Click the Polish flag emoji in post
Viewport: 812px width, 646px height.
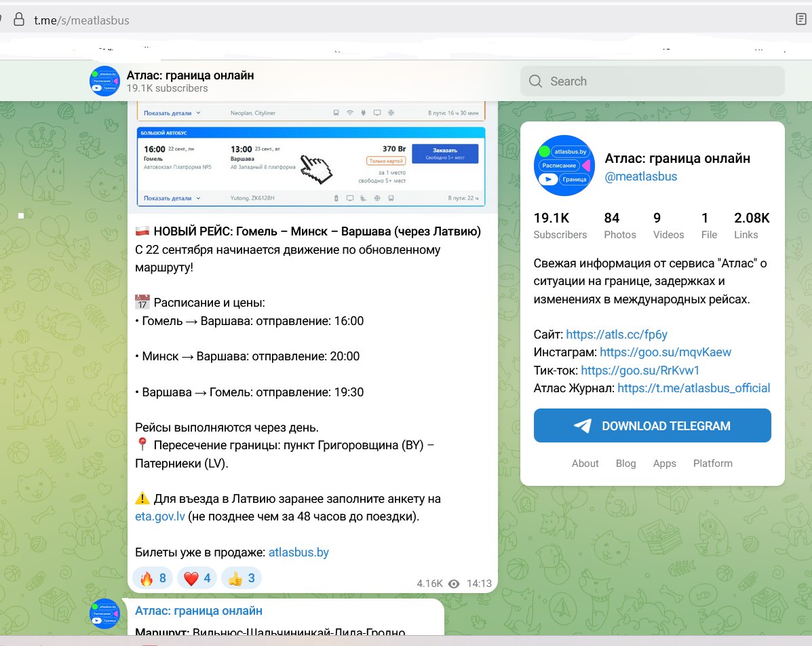point(142,231)
